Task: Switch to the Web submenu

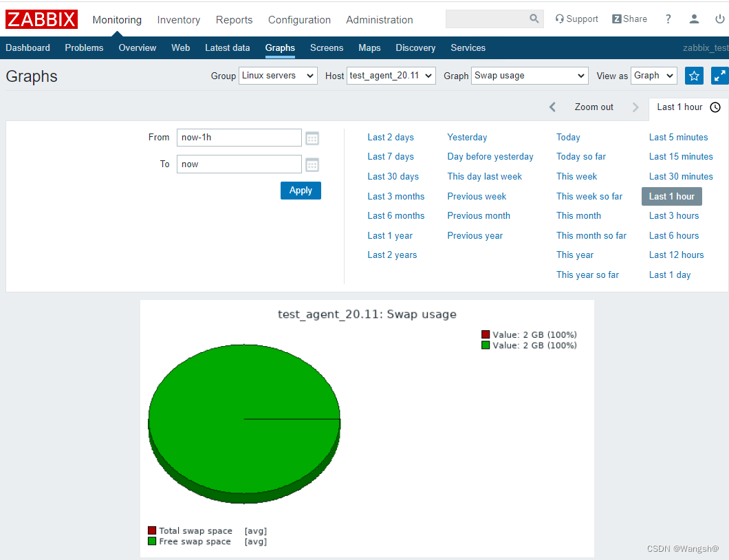Action: [180, 48]
